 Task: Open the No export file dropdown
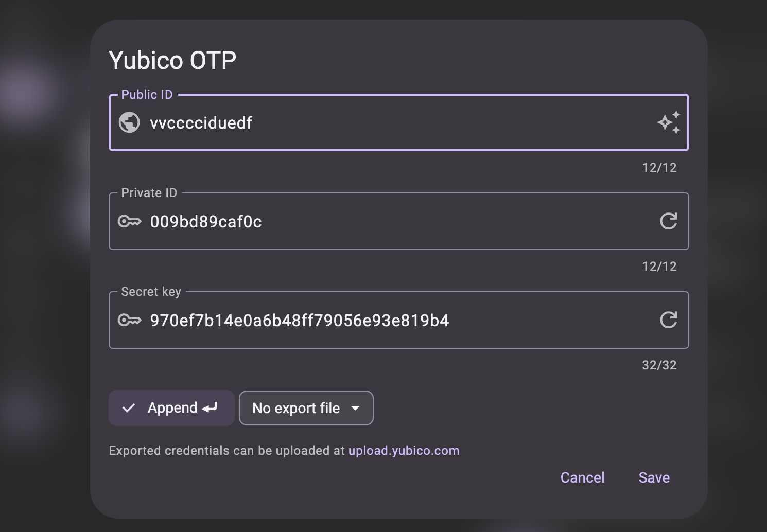pyautogui.click(x=306, y=408)
